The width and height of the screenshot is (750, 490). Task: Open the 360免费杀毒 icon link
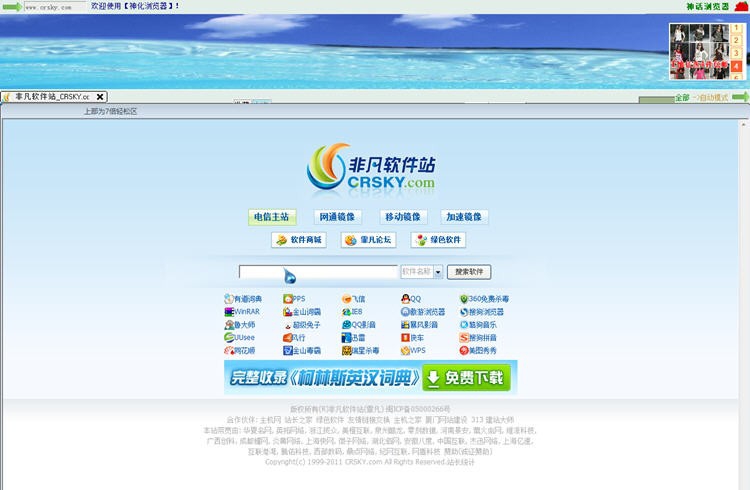[484, 299]
